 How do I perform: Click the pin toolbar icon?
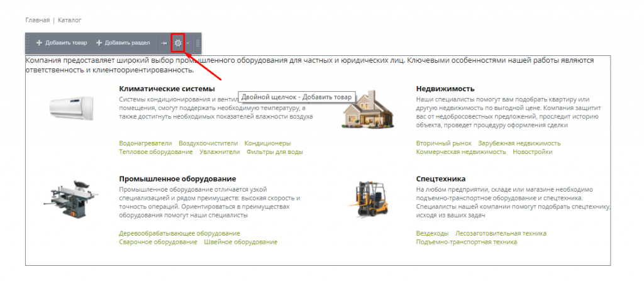[x=164, y=43]
